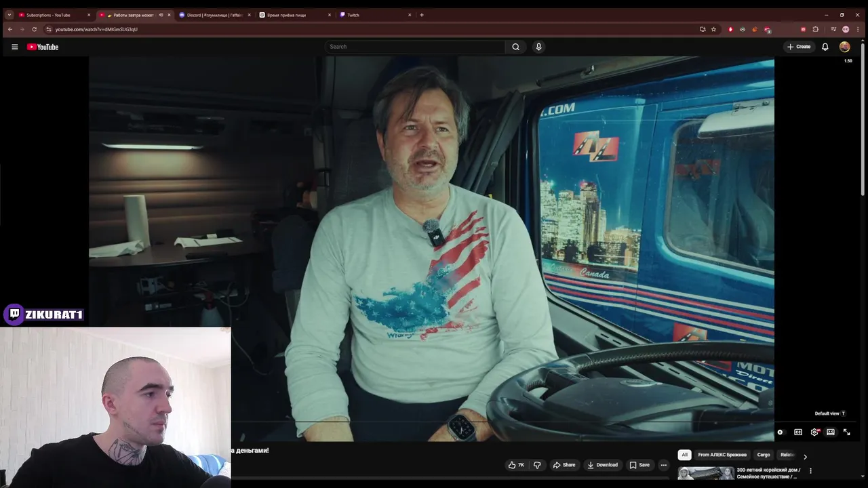View site information icon in address bar
The width and height of the screenshot is (868, 488).
tap(48, 29)
